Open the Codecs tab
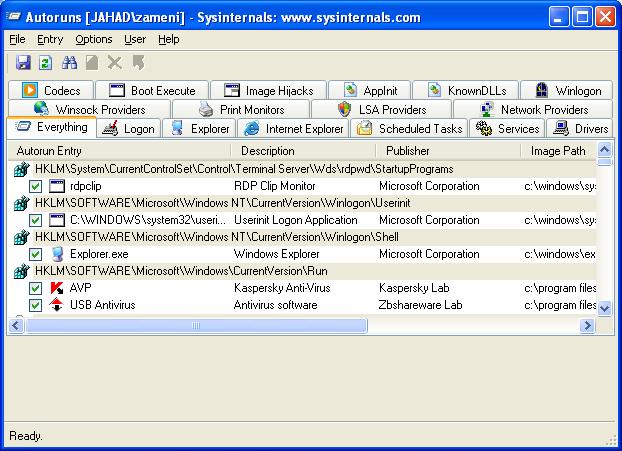The width and height of the screenshot is (622, 451). point(51,90)
